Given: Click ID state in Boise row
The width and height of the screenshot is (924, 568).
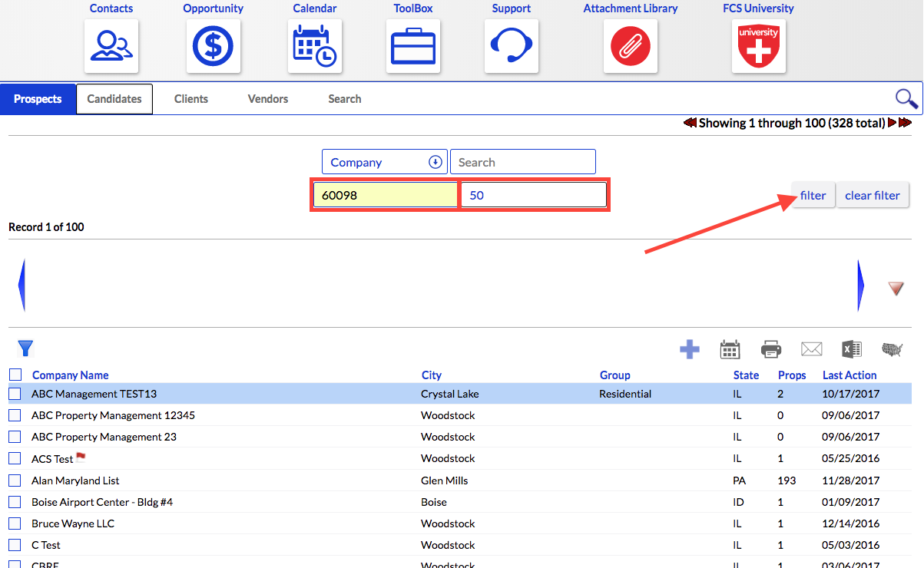Looking at the screenshot, I should coord(738,502).
